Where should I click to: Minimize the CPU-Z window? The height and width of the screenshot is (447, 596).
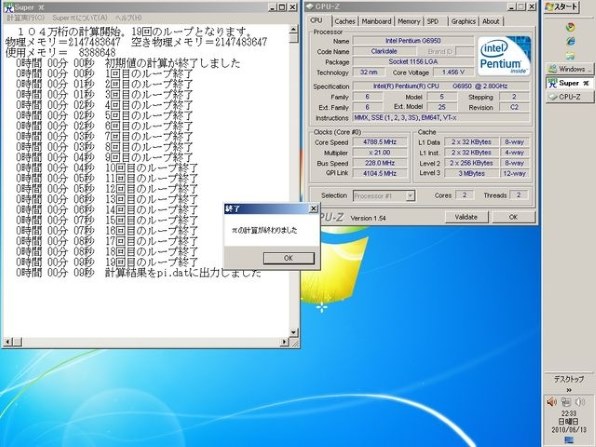(x=512, y=7)
